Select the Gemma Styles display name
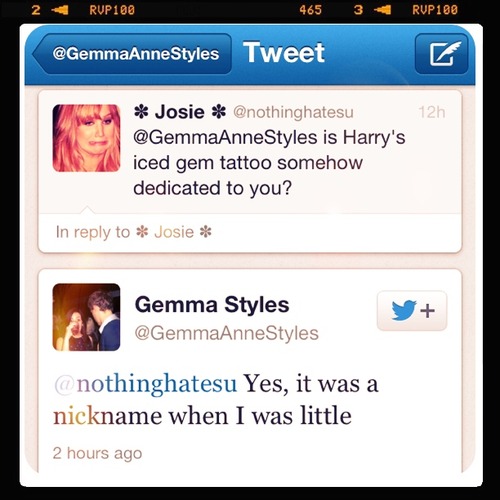The image size is (500, 500). tap(212, 305)
